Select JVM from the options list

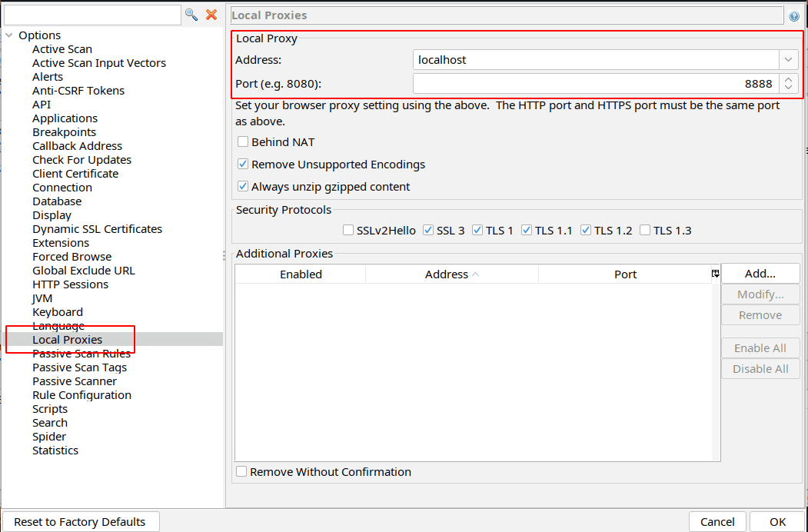pos(42,298)
